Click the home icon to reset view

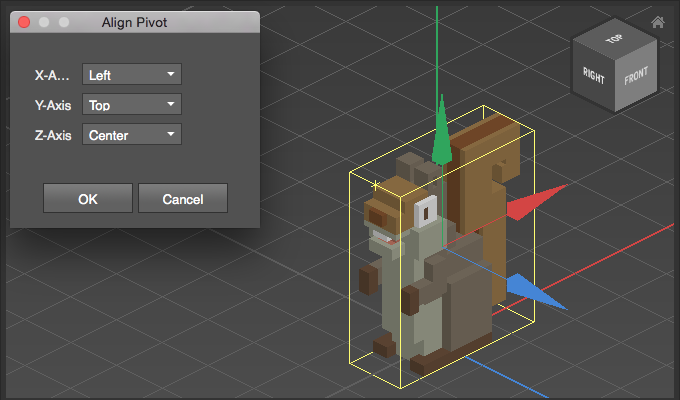pos(658,22)
